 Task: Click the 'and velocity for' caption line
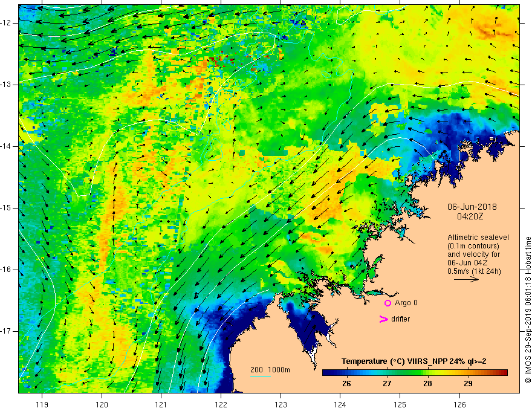[473, 254]
